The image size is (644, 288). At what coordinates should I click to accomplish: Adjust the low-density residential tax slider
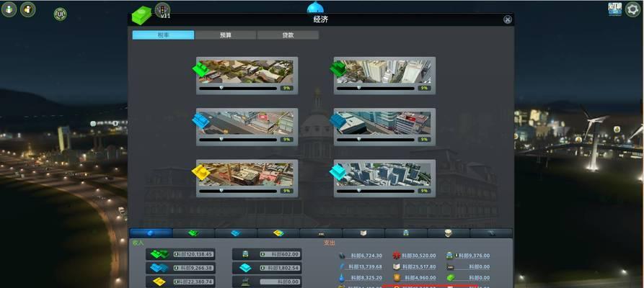click(238, 88)
